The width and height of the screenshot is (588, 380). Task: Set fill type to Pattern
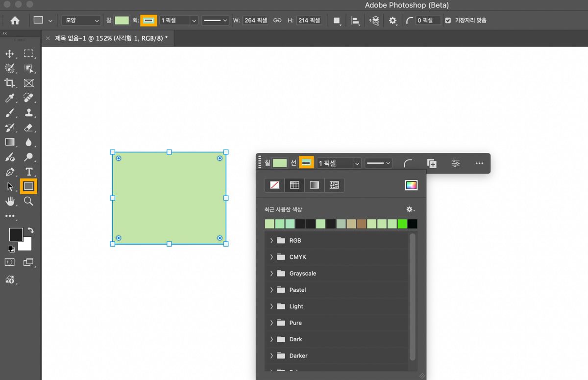(334, 185)
